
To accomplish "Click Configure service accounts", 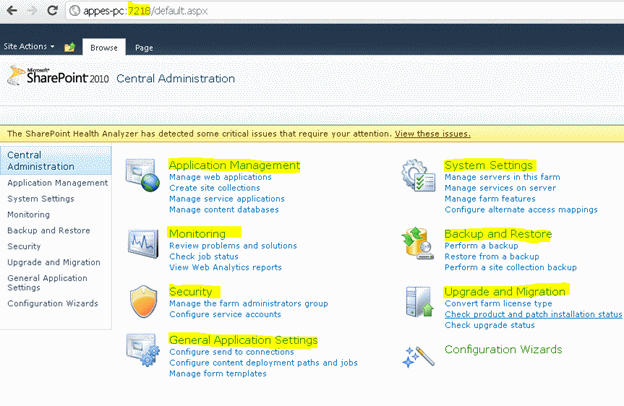I will (x=225, y=314).
